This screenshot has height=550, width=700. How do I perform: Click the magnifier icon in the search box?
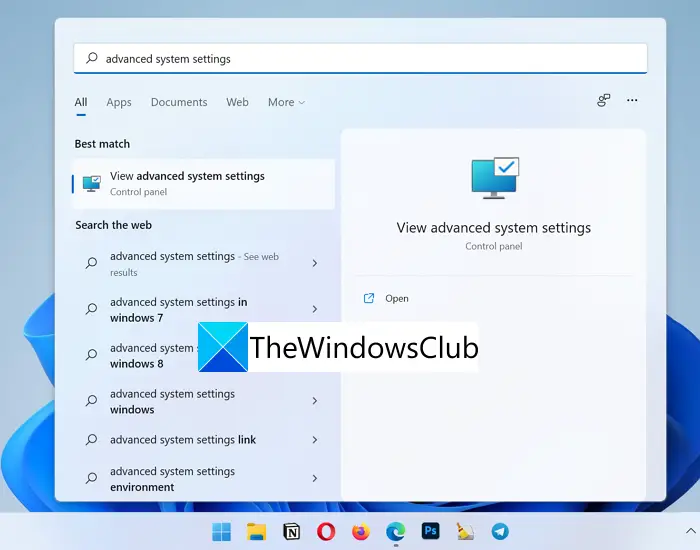click(x=92, y=58)
